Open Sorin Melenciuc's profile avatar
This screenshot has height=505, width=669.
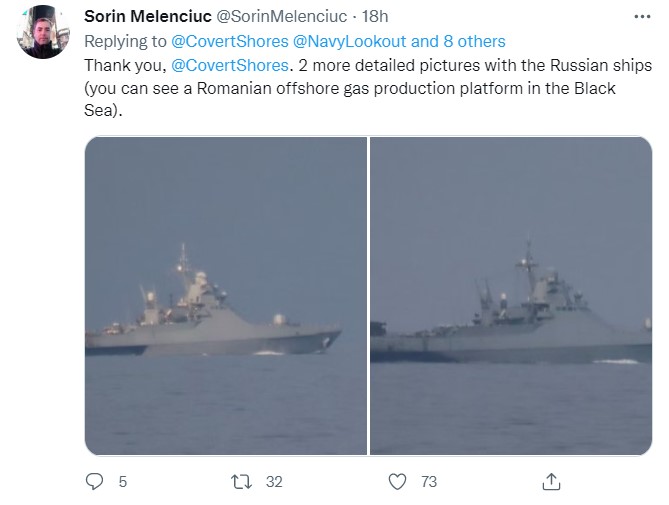[43, 32]
